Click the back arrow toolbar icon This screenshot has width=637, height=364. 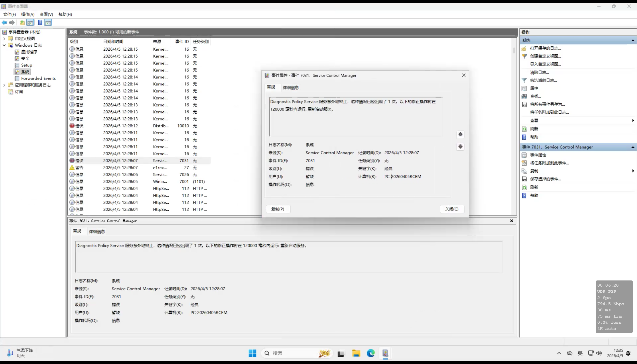click(4, 23)
